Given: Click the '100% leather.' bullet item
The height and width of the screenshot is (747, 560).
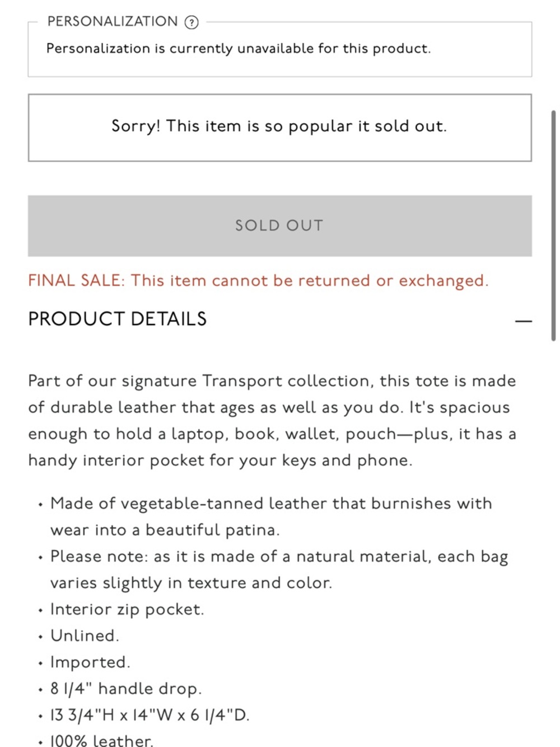Looking at the screenshot, I should point(101,740).
